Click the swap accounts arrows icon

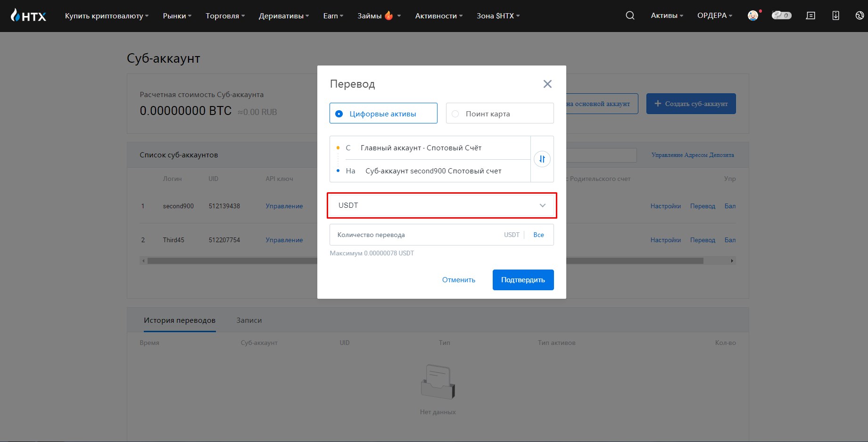tap(542, 159)
